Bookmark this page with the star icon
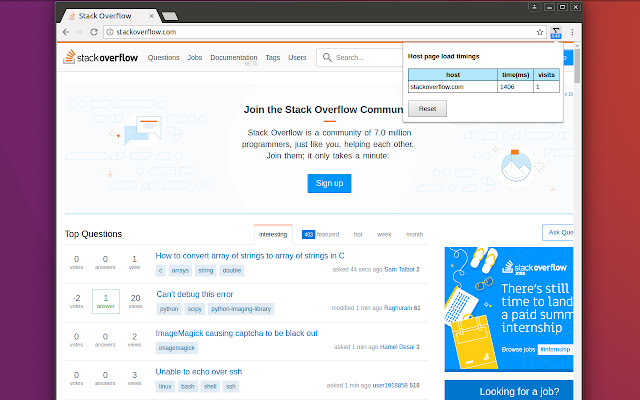Screen dimensions: 640x400 tap(540, 32)
